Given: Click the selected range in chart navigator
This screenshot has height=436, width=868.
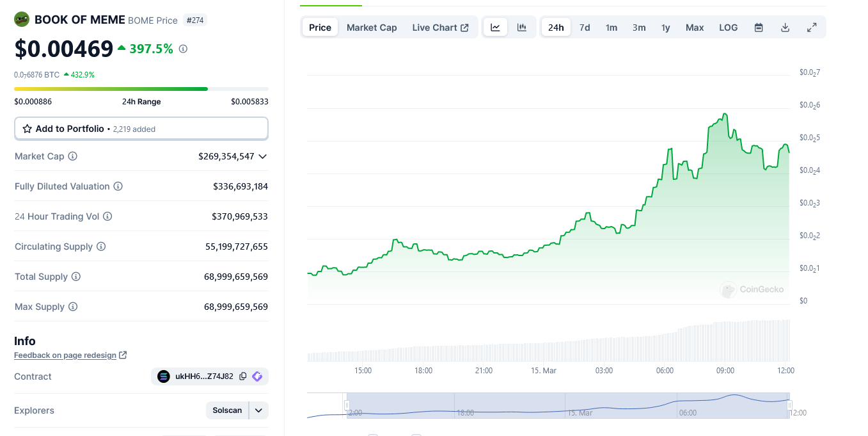Looking at the screenshot, I should [568, 405].
